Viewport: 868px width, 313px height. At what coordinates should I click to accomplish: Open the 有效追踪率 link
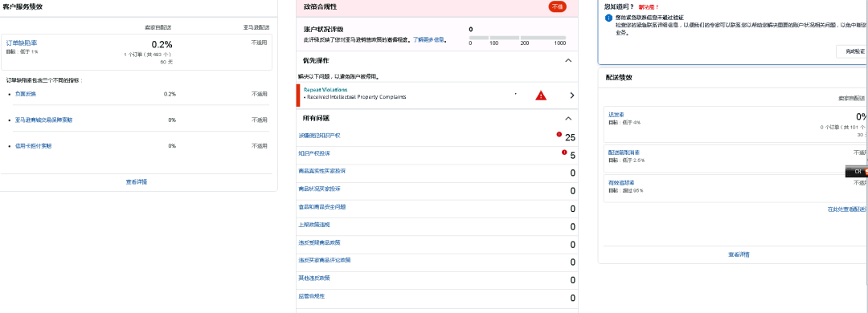(621, 182)
